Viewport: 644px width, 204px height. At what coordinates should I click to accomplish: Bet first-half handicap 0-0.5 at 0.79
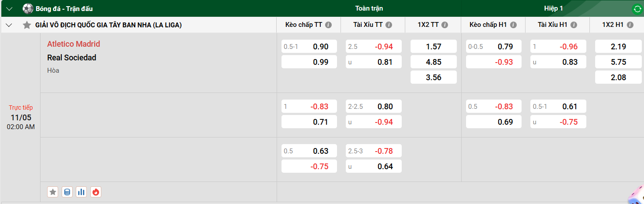(494, 46)
